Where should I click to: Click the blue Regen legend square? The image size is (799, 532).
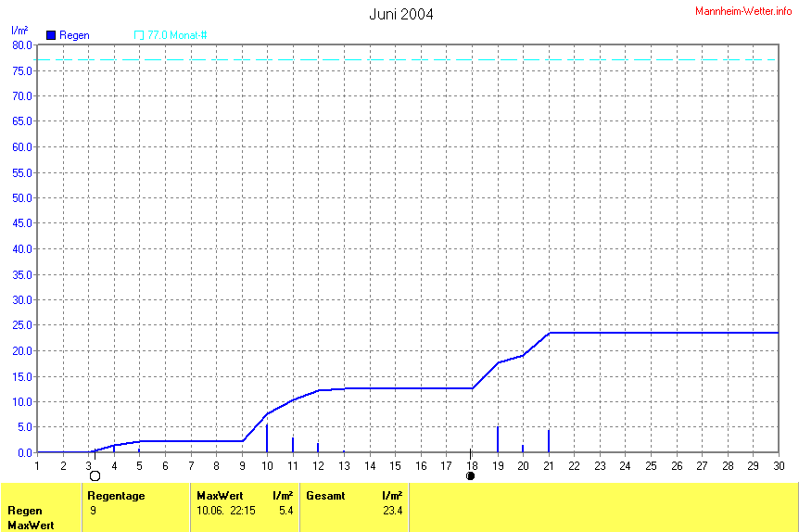pyautogui.click(x=50, y=35)
